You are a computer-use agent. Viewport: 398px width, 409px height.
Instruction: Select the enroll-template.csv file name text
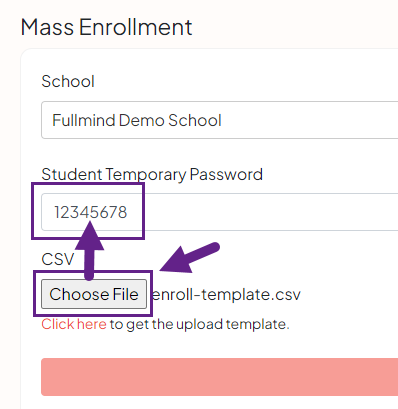226,294
